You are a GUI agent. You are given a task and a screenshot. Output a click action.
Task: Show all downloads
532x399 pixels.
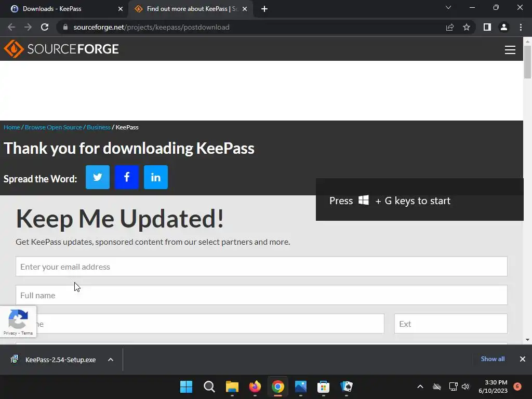point(493,359)
